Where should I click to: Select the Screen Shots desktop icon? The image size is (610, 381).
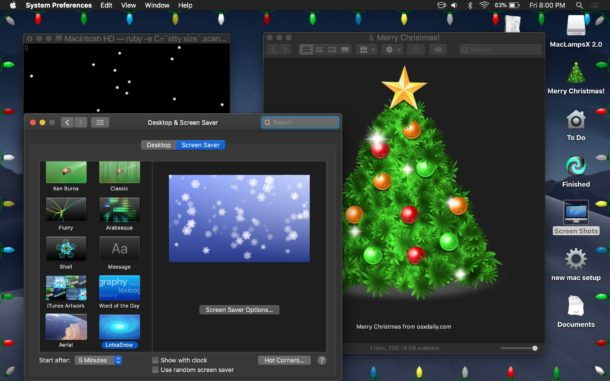tap(576, 212)
